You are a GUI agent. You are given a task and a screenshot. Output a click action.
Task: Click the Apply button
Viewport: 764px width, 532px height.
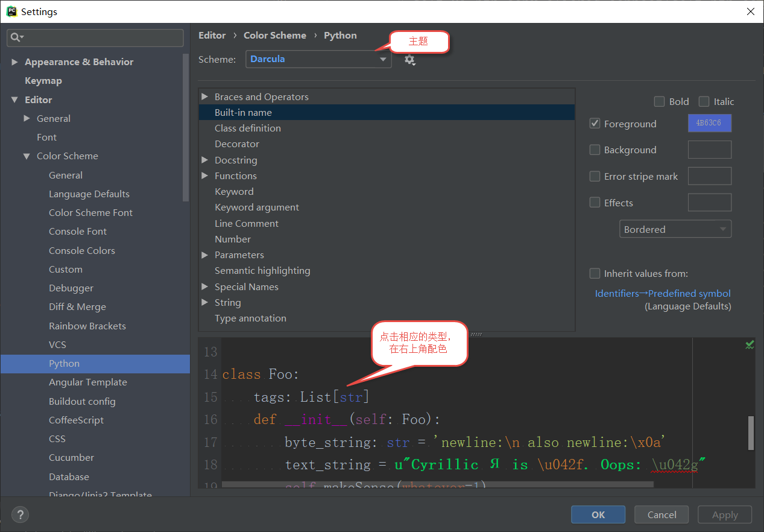pos(725,515)
